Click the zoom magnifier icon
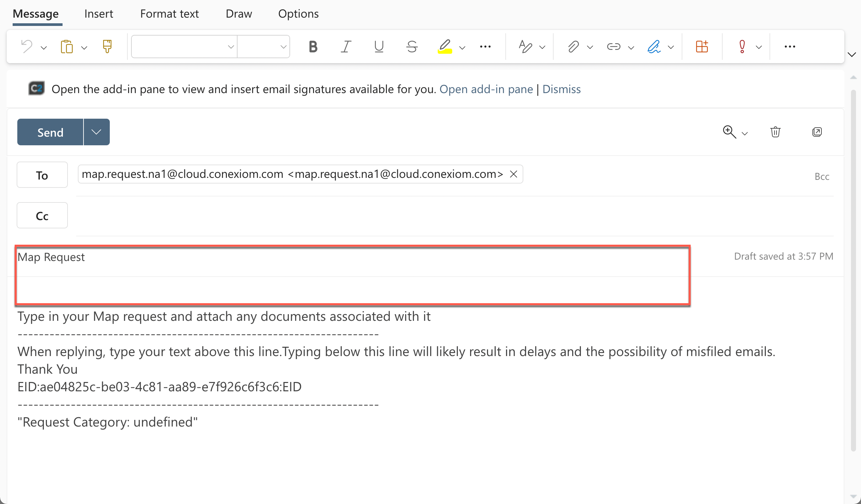 click(x=729, y=132)
